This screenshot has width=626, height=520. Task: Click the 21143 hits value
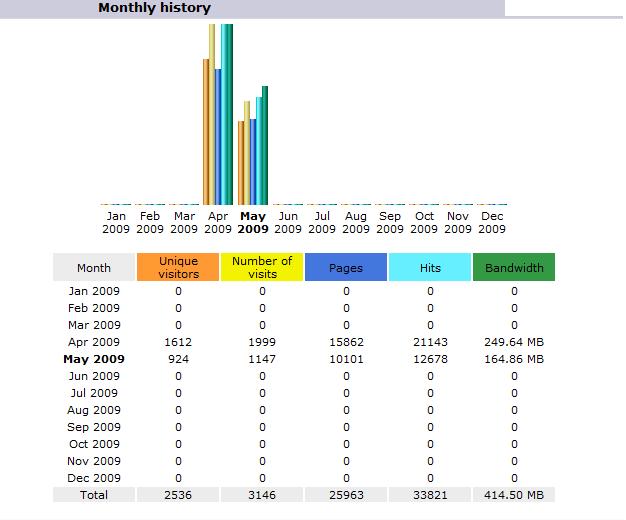tap(430, 342)
